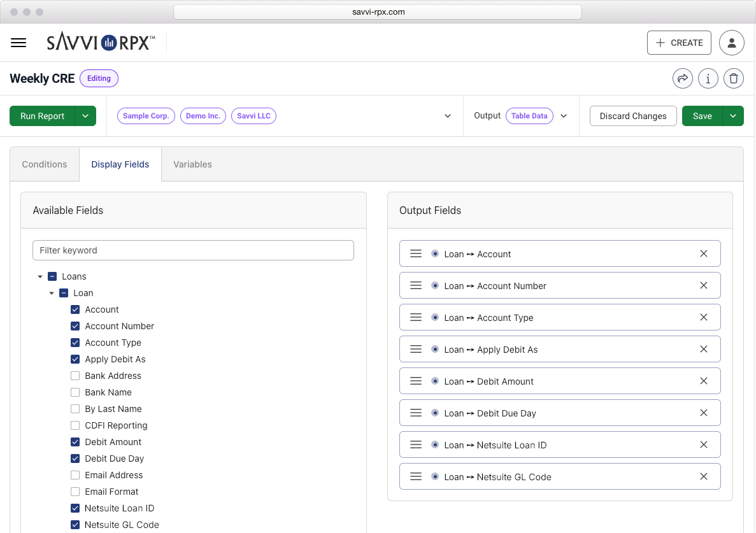Click drag handle of Loan Account row
This screenshot has height=533, width=756.
tap(416, 253)
